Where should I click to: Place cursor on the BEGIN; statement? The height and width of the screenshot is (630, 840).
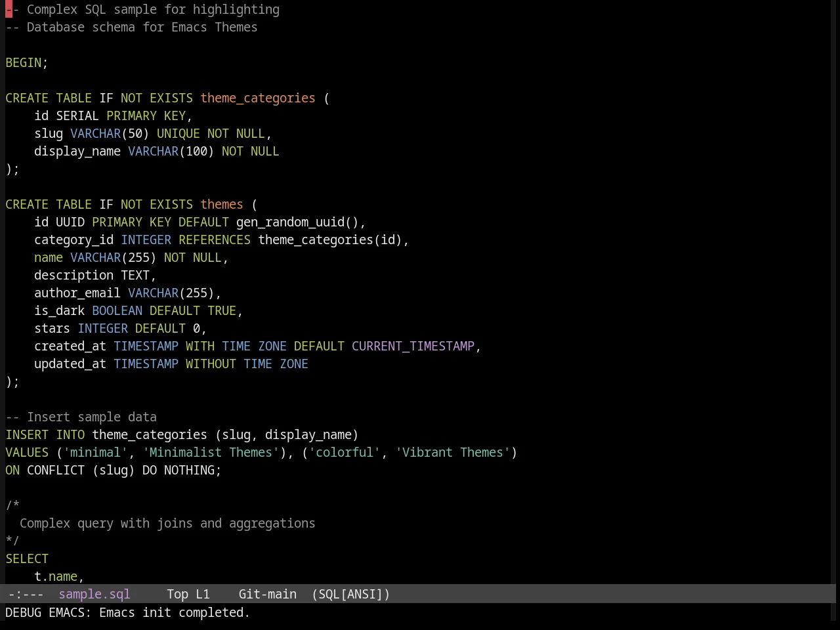pos(27,63)
